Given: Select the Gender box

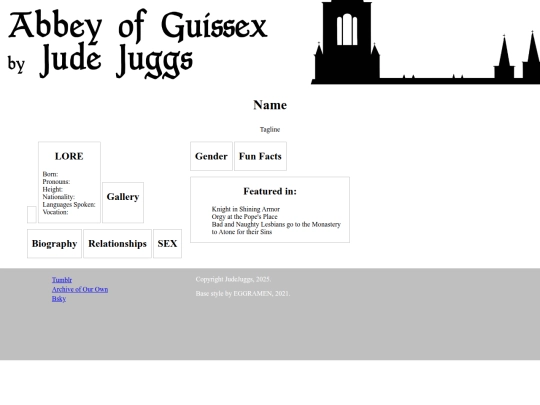Looking at the screenshot, I should click(211, 156).
